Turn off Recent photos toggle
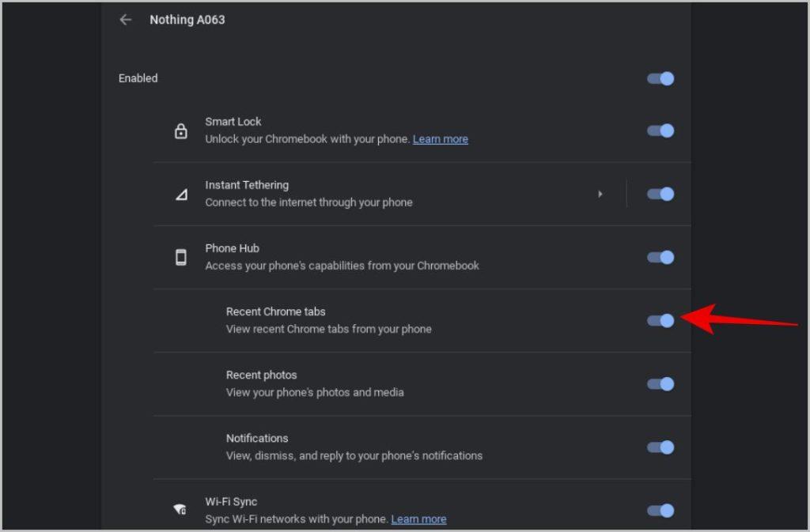 point(660,384)
